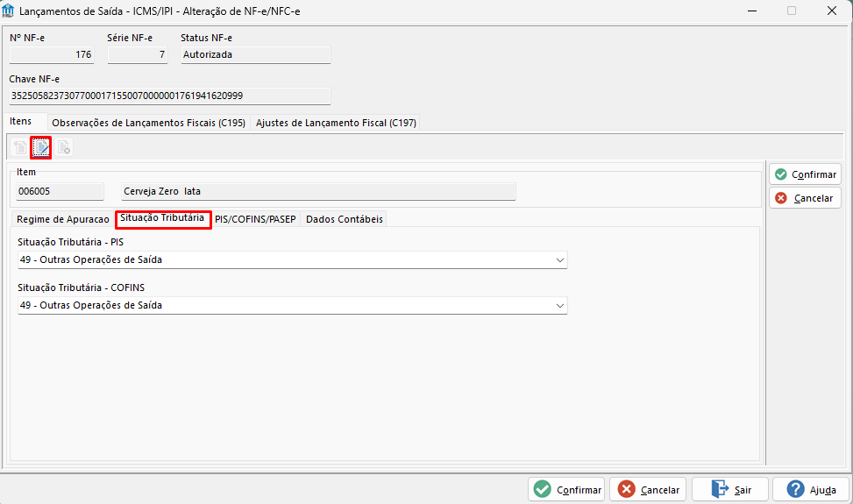Click the application icon in title bar
This screenshot has width=853, height=504.
[x=8, y=11]
